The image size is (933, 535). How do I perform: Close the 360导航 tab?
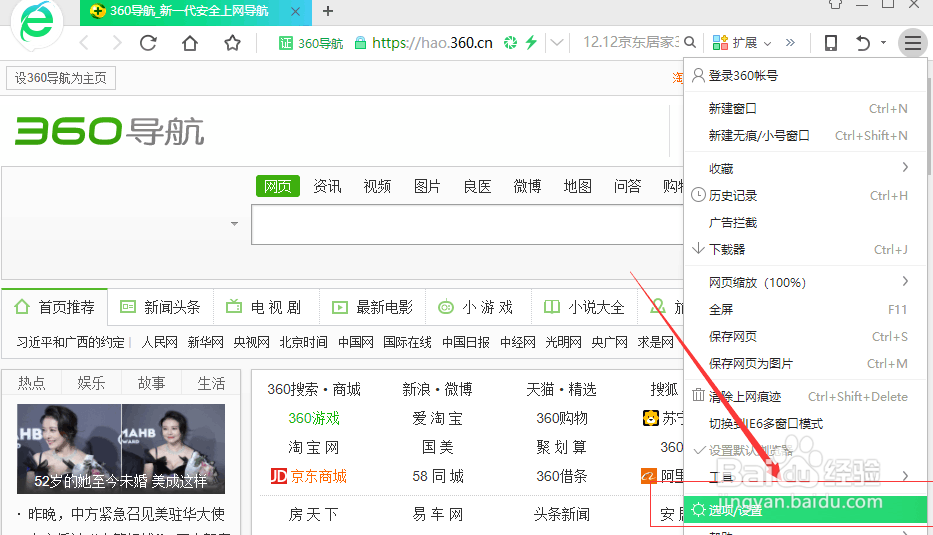[295, 11]
